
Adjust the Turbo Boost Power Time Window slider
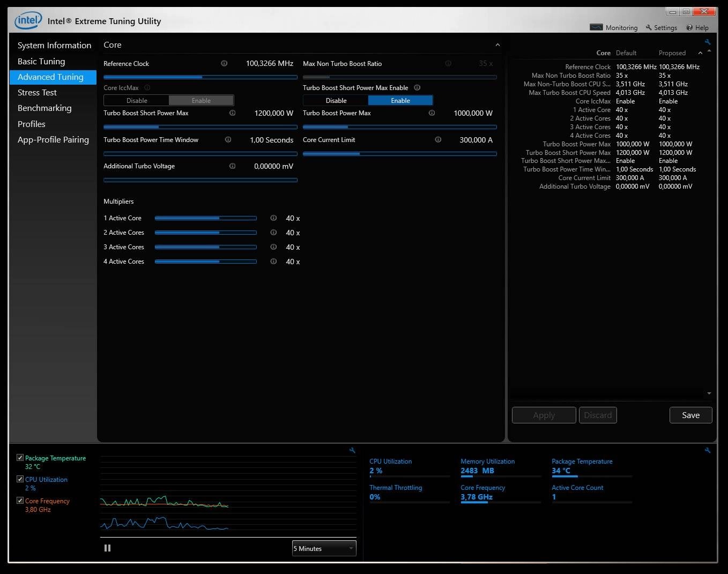(x=200, y=154)
